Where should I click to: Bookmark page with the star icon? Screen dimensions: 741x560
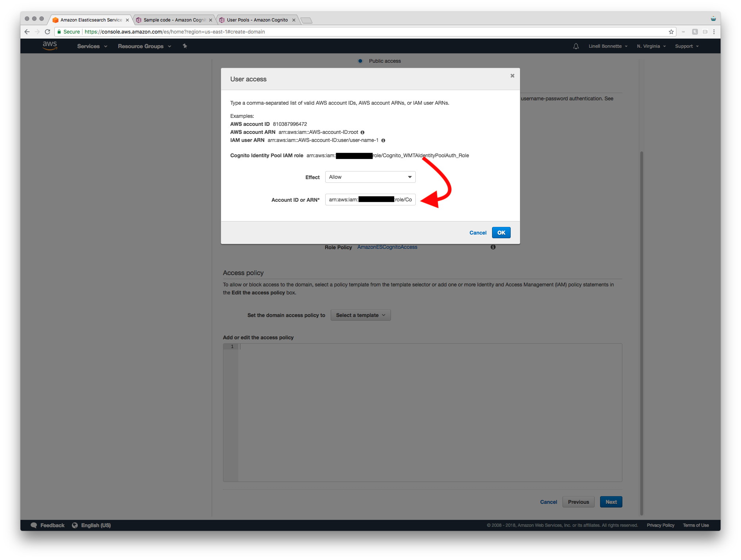(671, 32)
